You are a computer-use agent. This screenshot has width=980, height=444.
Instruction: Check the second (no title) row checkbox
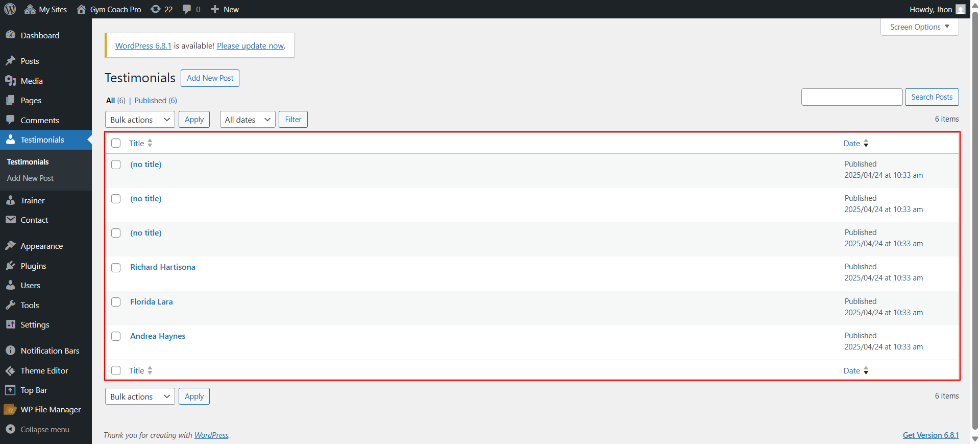[x=116, y=199]
